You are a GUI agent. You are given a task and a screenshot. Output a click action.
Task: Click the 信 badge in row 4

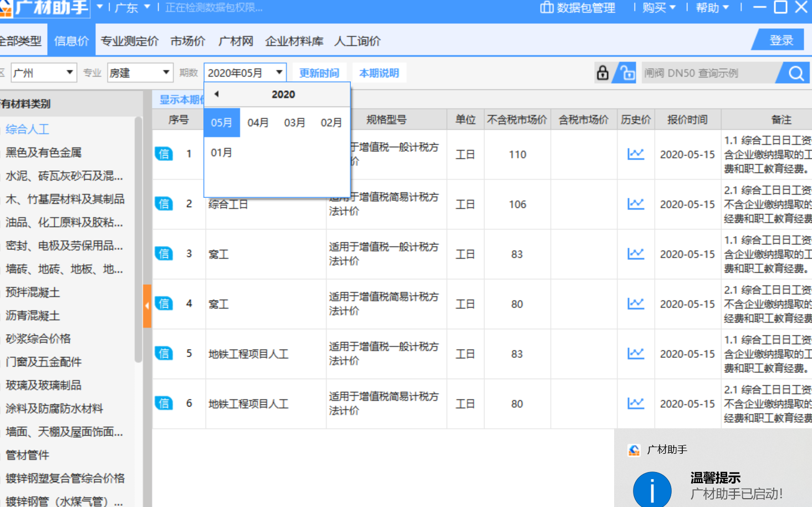point(164,304)
